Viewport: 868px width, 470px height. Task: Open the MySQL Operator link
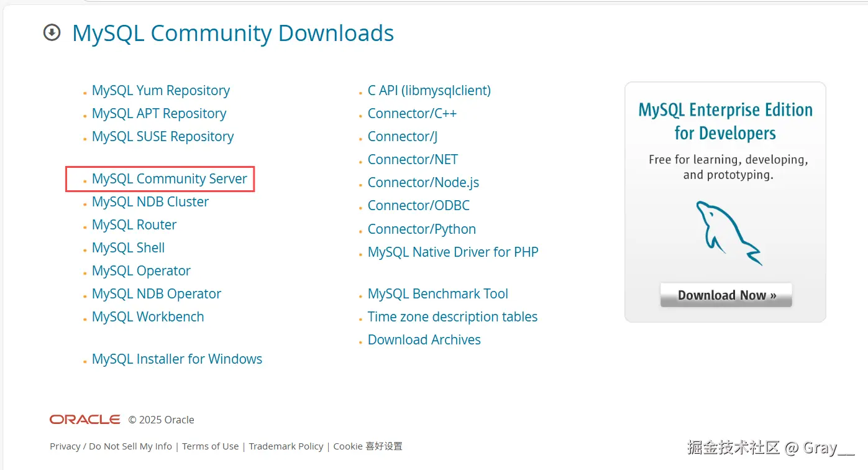point(141,271)
